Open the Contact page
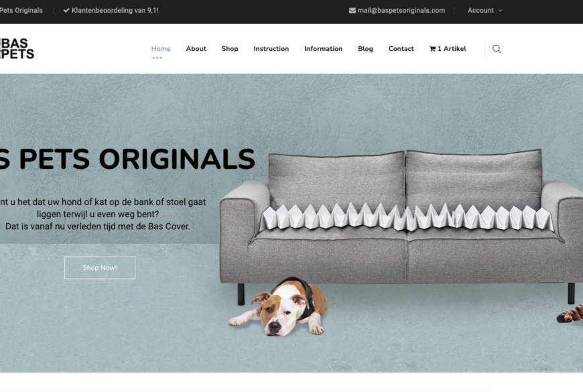Screen dimensions: 583x392 pos(401,49)
